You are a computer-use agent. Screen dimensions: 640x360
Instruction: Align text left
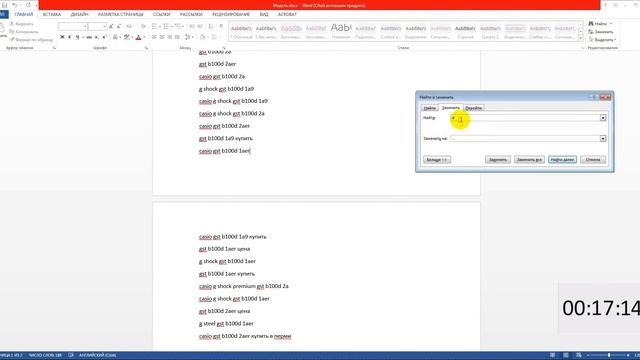tap(154, 37)
